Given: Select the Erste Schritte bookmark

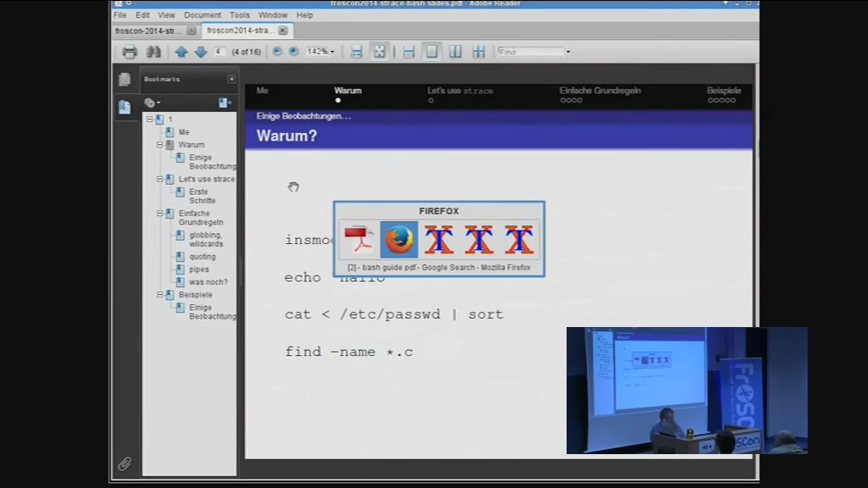Looking at the screenshot, I should (x=202, y=196).
